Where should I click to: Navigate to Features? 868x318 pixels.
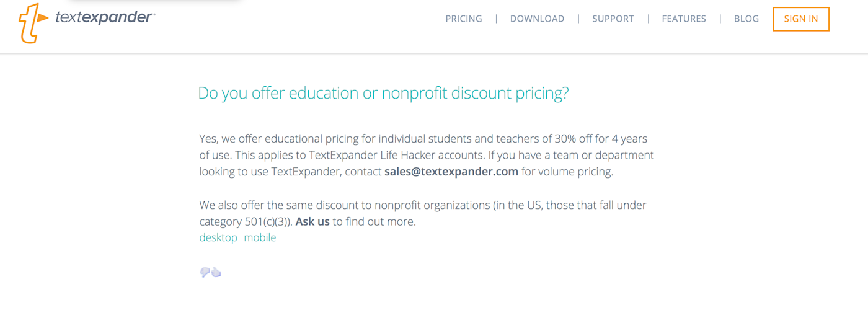pos(683,19)
